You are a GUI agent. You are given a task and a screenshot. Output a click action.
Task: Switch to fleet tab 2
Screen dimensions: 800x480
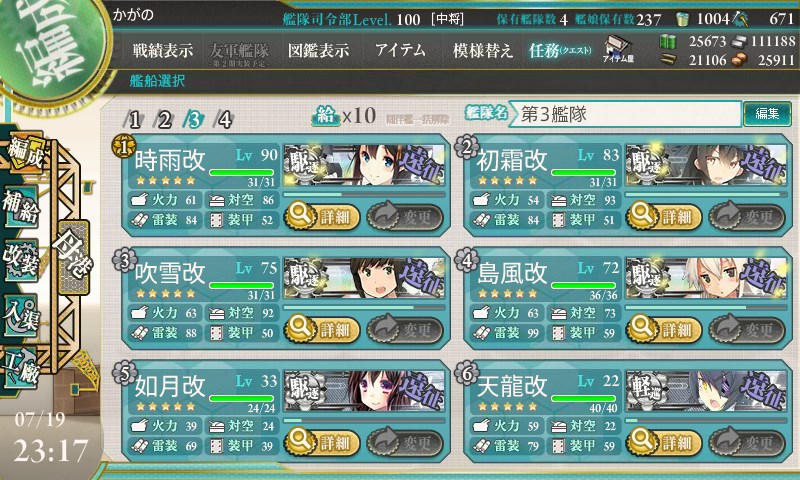pos(164,120)
